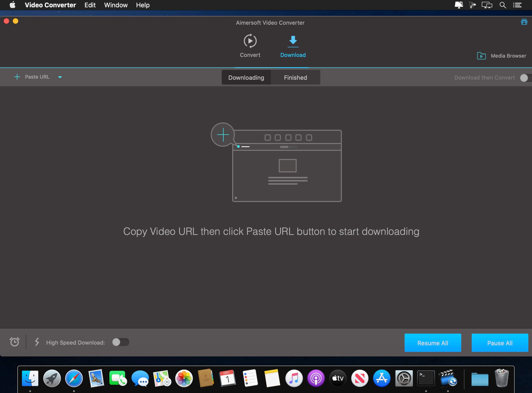Click the browser window illustration
532x393 pixels.
pyautogui.click(x=287, y=166)
